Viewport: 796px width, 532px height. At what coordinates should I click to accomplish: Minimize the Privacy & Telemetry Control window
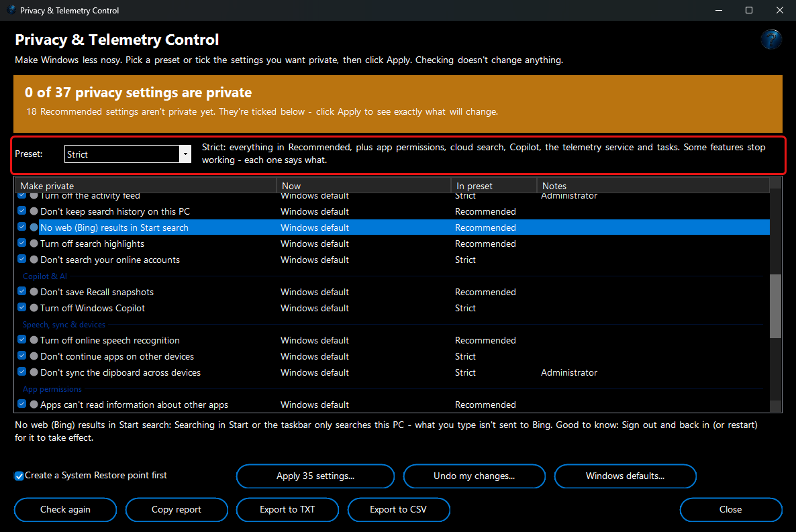(x=718, y=10)
